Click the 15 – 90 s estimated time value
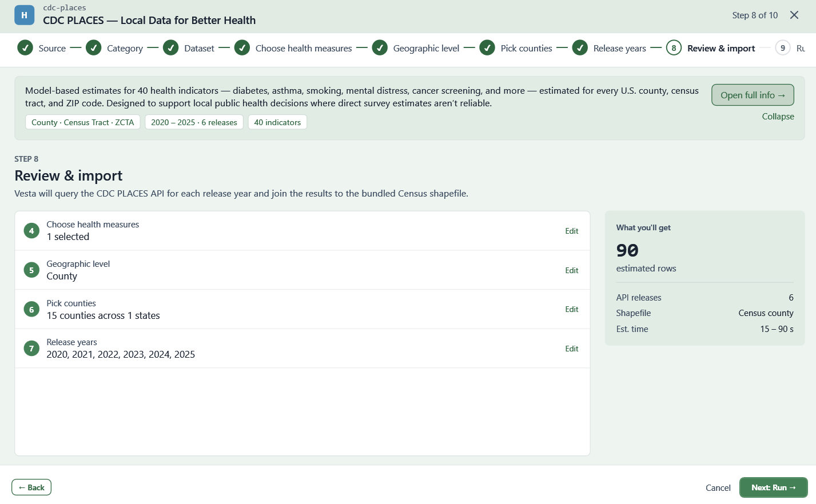This screenshot has height=504, width=816. [777, 329]
